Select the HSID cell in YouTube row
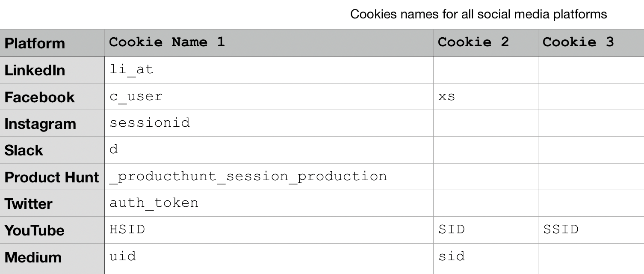The height and width of the screenshot is (274, 644). point(127,229)
